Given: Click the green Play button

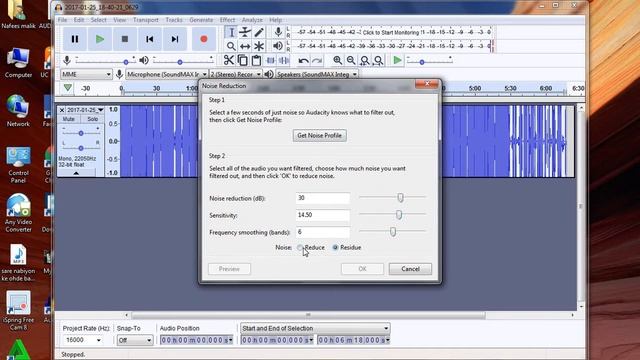Looking at the screenshot, I should [x=100, y=39].
